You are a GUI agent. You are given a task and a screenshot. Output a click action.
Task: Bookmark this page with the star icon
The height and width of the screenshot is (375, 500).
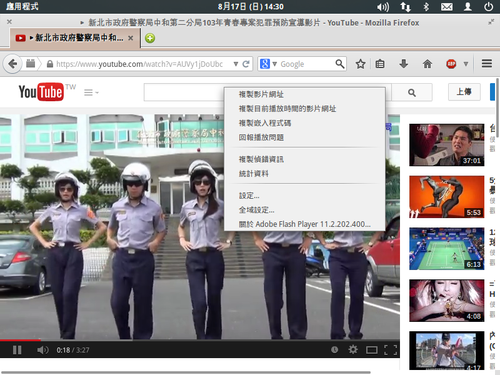pos(360,64)
